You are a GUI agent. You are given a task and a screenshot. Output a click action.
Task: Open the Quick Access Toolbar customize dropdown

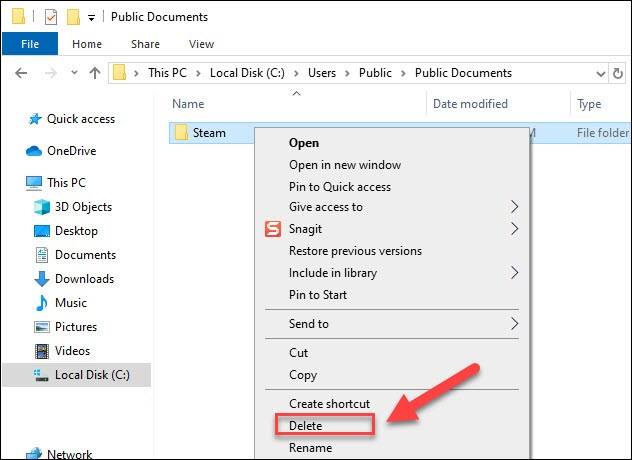point(91,18)
